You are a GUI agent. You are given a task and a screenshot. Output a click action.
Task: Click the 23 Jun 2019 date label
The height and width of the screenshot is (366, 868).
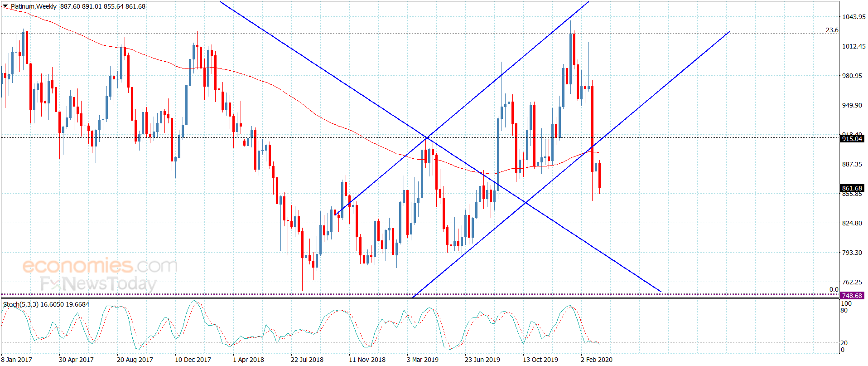click(x=482, y=360)
